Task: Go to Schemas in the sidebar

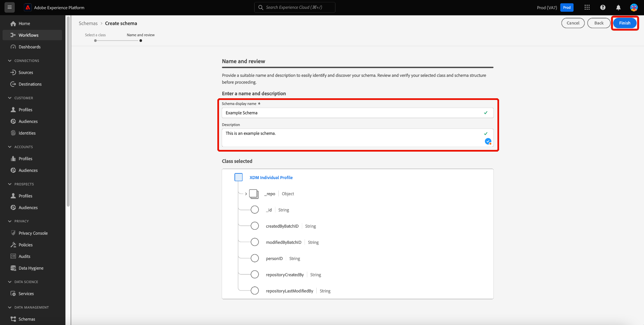Action: (27, 319)
